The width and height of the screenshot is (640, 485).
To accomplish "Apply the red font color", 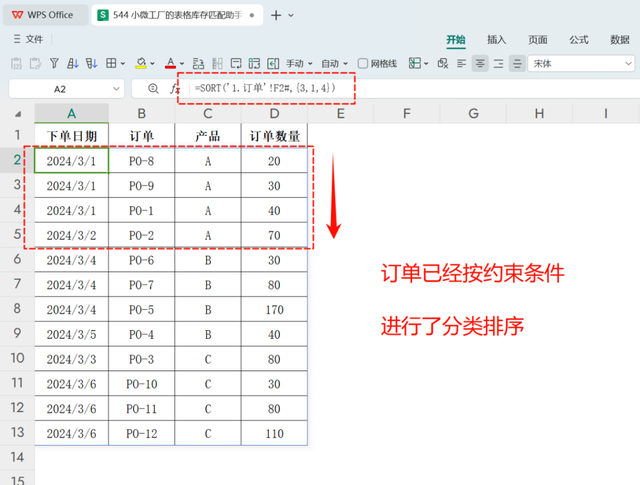I will [171, 63].
